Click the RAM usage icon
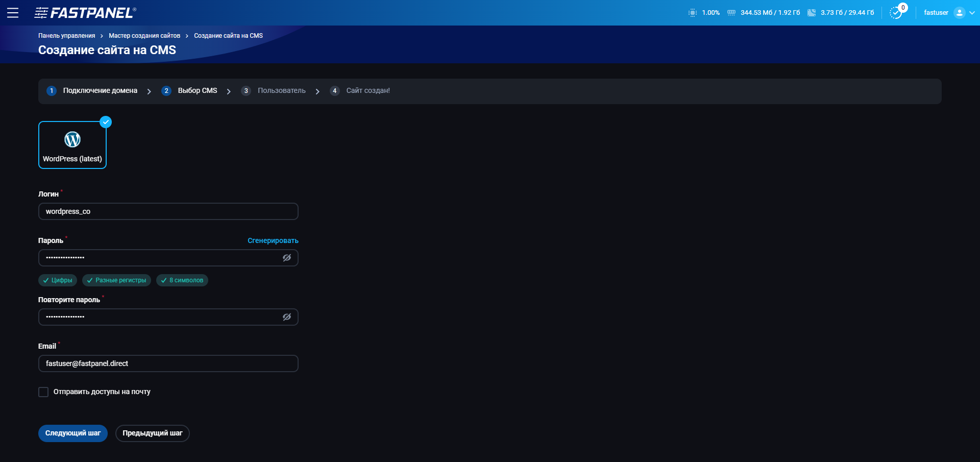Viewport: 980px width, 462px height. coord(731,12)
